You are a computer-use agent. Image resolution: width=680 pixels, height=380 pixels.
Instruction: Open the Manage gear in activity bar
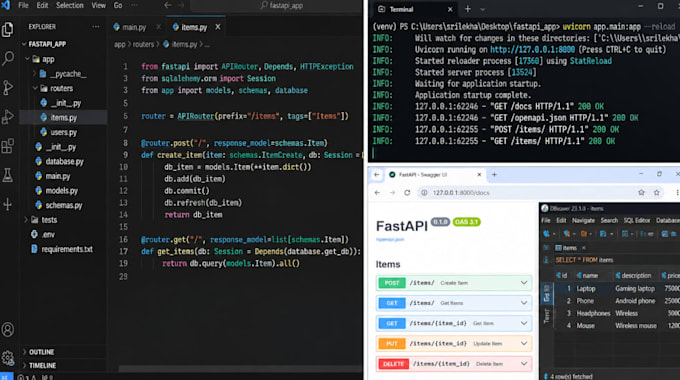(x=8, y=358)
